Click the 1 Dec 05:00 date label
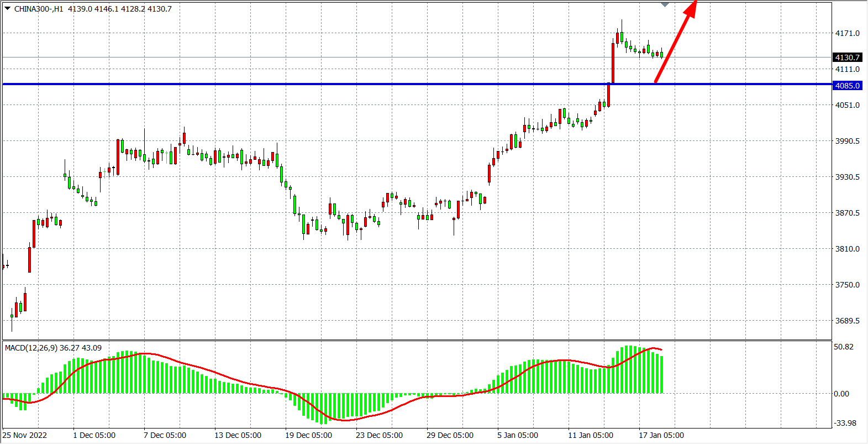868x444 pixels. point(94,435)
